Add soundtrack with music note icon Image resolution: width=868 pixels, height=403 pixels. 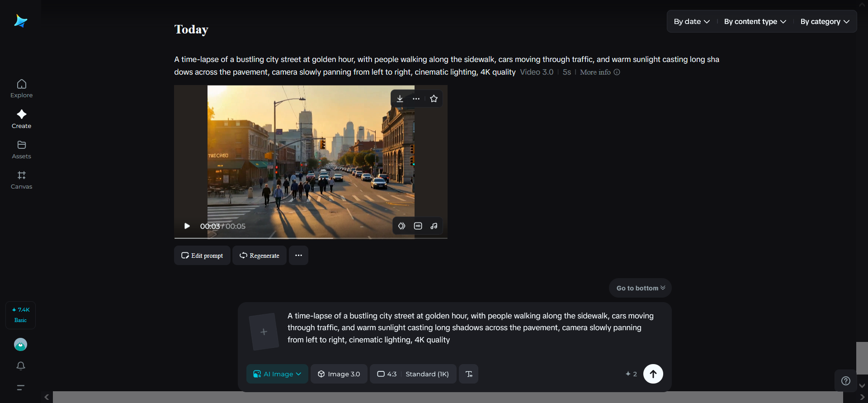(434, 226)
